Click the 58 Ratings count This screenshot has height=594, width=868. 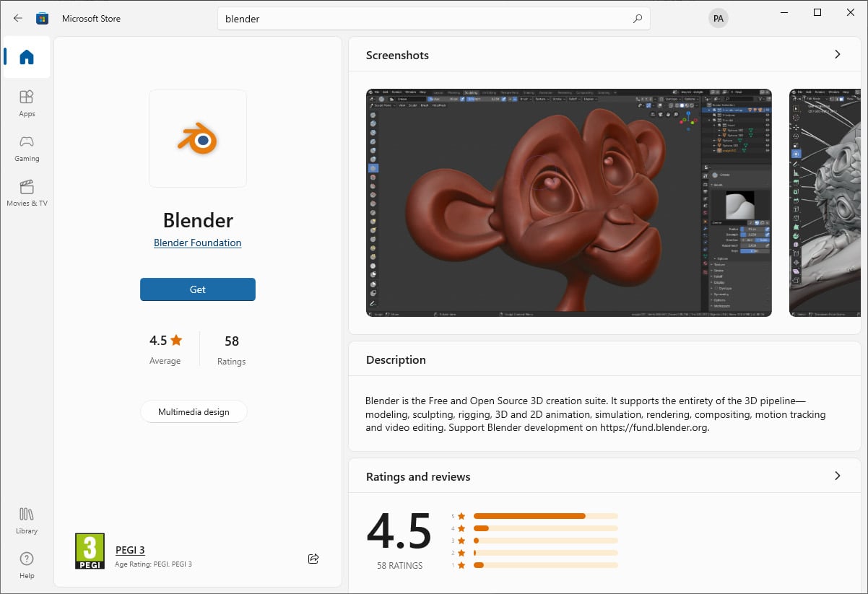[x=231, y=349]
